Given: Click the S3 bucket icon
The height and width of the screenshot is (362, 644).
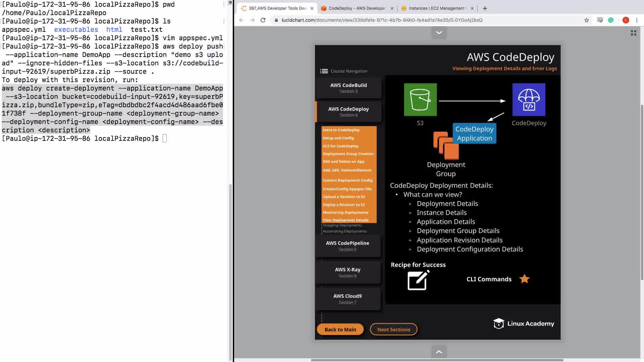Looking at the screenshot, I should 420,100.
